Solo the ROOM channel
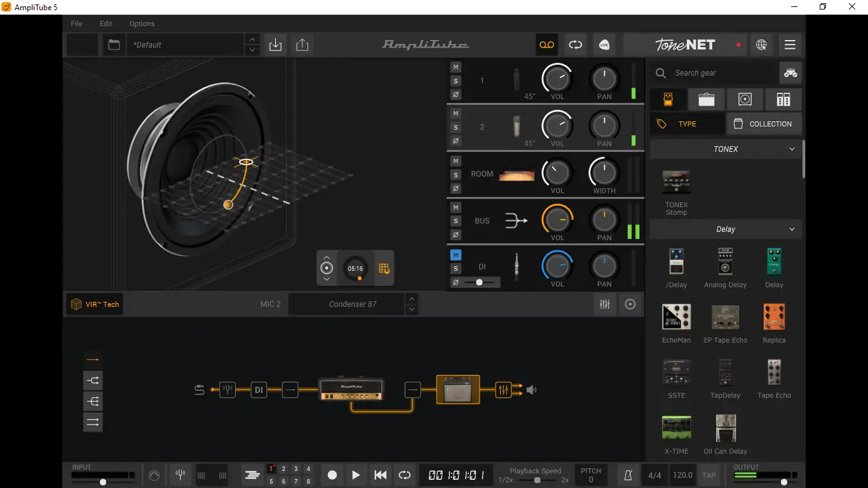 pos(456,175)
